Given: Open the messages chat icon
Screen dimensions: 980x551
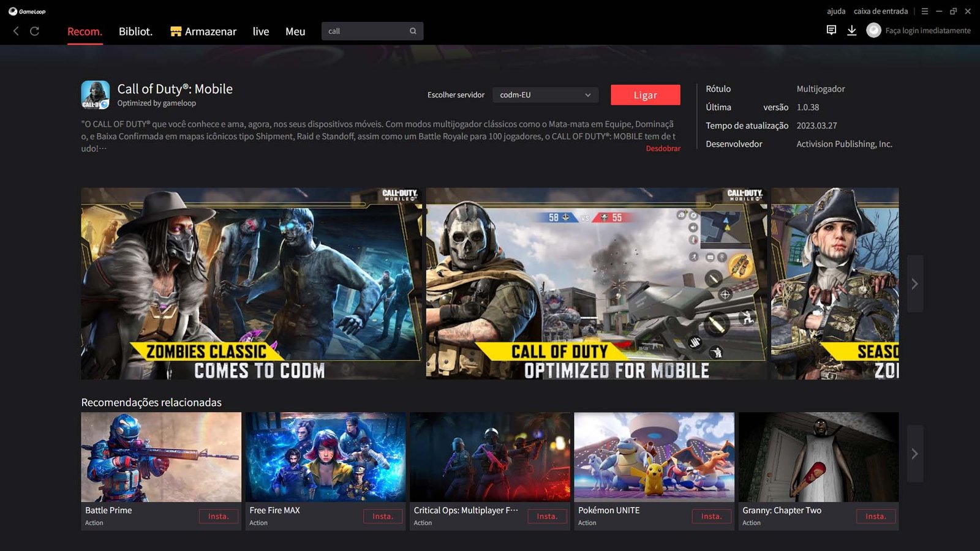Looking at the screenshot, I should (x=831, y=30).
